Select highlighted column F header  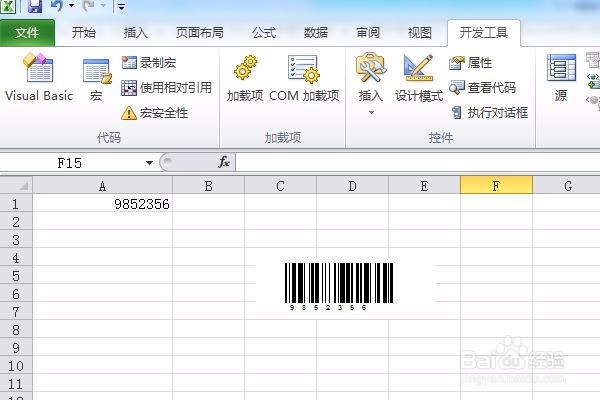pyautogui.click(x=496, y=186)
